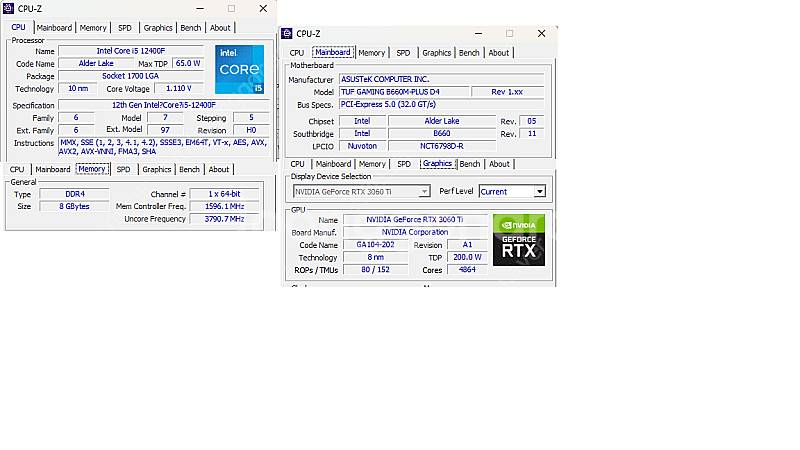The width and height of the screenshot is (800, 450).
Task: Click the motherboard Rev 1.xx field
Action: tap(508, 92)
